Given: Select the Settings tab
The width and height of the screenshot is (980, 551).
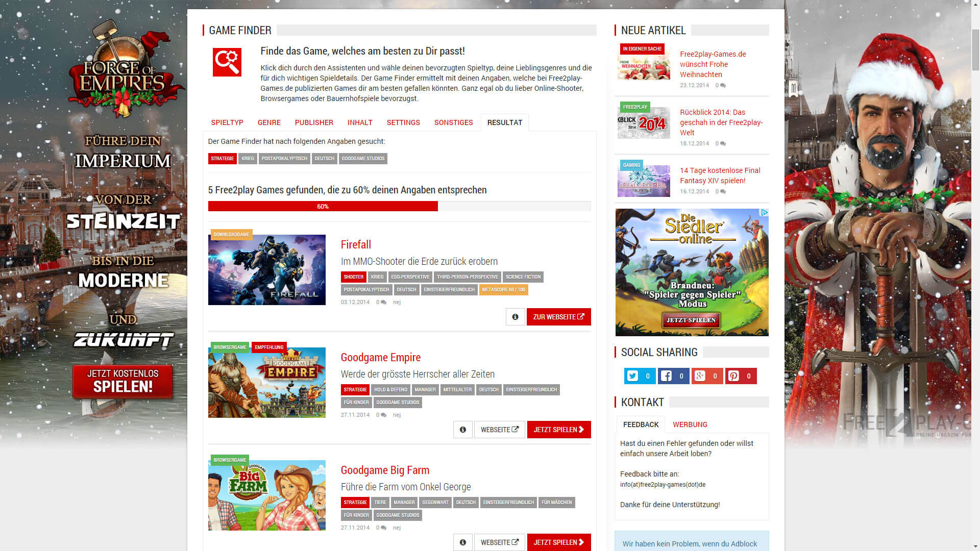Looking at the screenshot, I should click(x=403, y=122).
